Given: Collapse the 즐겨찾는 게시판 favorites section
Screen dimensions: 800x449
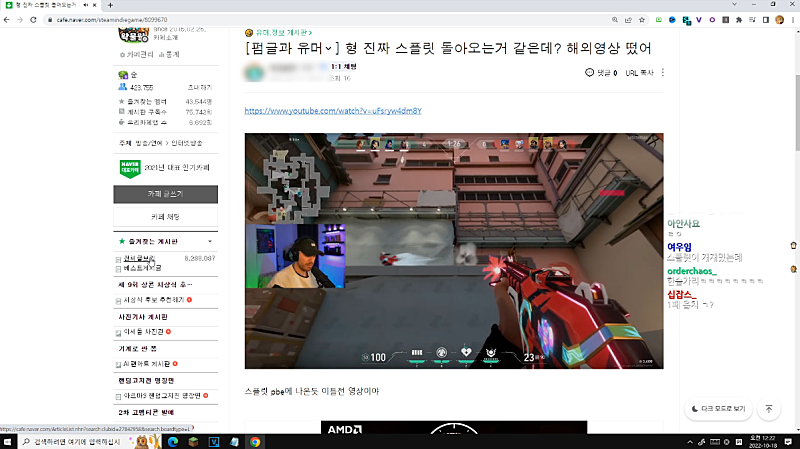Looking at the screenshot, I should [x=210, y=241].
